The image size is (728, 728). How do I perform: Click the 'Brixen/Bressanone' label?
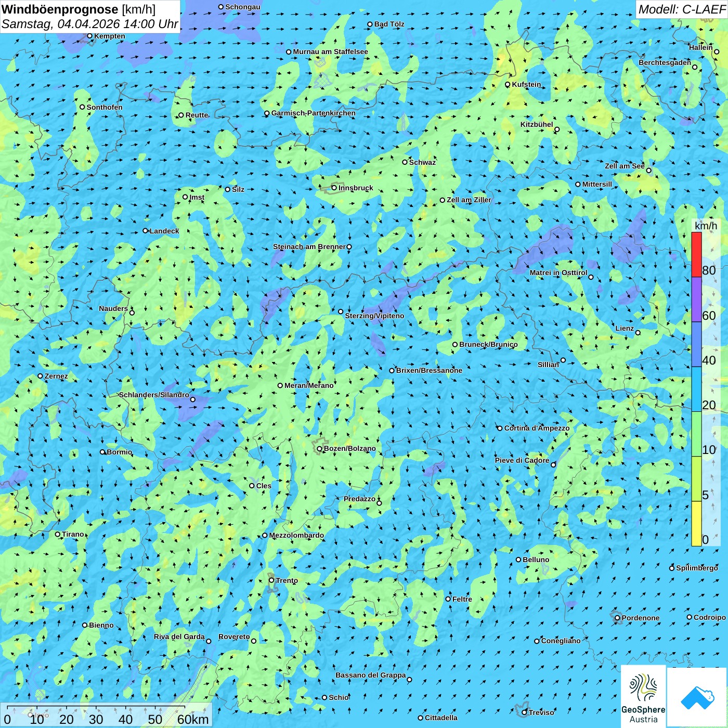[429, 370]
